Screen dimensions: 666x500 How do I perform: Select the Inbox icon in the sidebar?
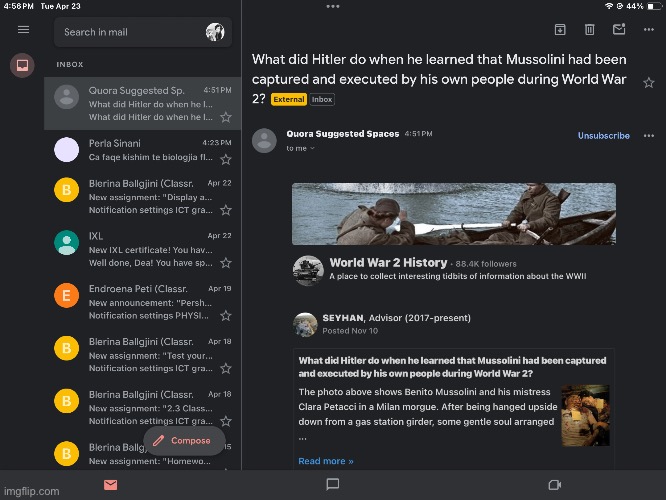22,65
